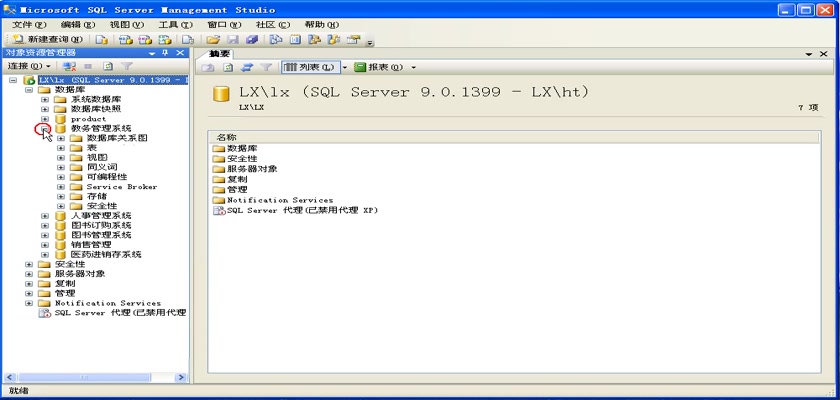Viewport: 840px width, 400px height.
Task: Open the 文件 menu
Action: click(29, 25)
